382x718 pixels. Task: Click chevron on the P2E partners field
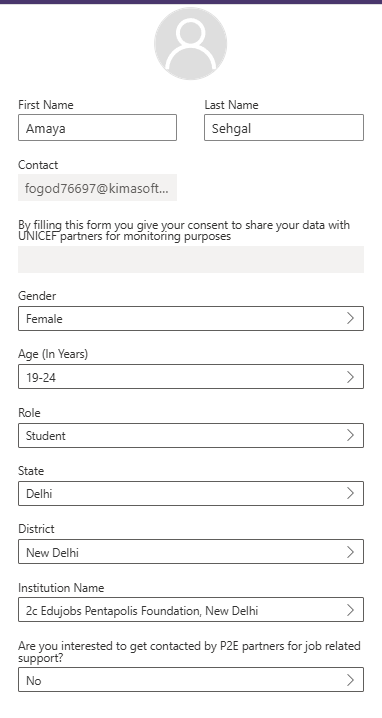click(x=350, y=680)
